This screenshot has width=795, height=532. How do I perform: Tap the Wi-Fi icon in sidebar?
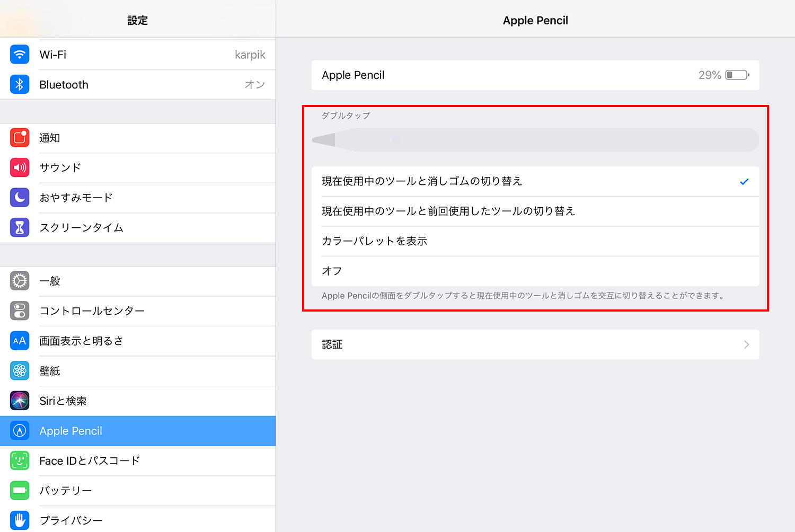20,55
